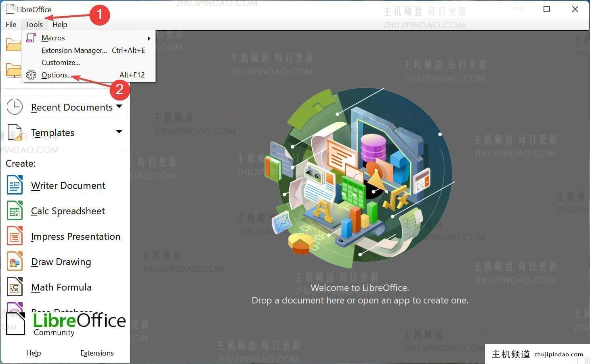
Task: Create a Calc Spreadsheet
Action: coord(67,211)
